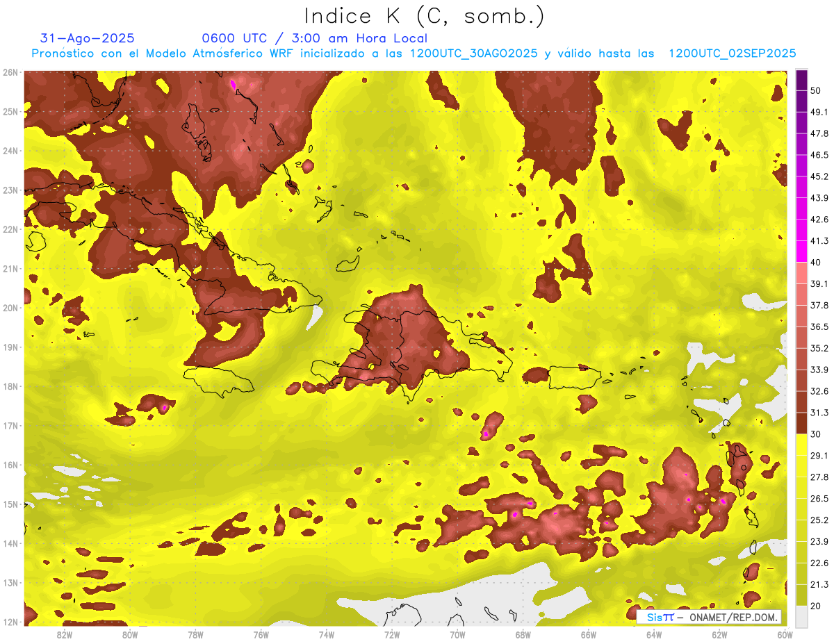This screenshot has width=834, height=644.
Task: Click the colorbar label '41.3'
Action: [x=819, y=242]
